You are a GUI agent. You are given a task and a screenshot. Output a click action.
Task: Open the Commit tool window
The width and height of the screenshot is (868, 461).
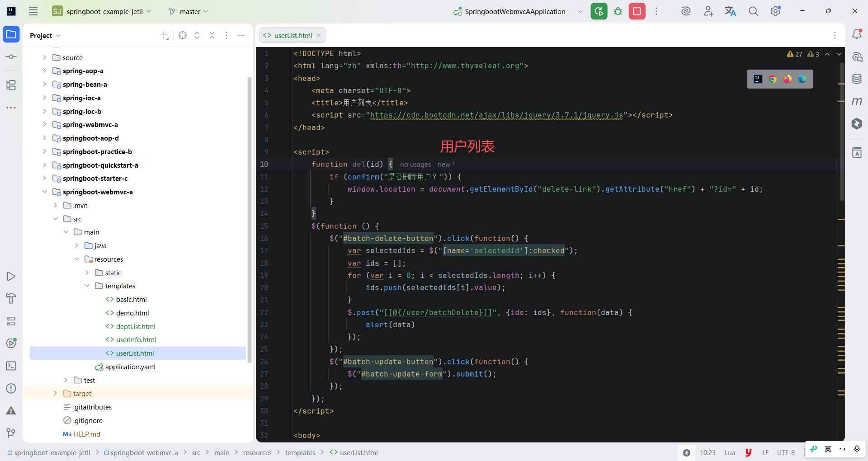coord(11,57)
